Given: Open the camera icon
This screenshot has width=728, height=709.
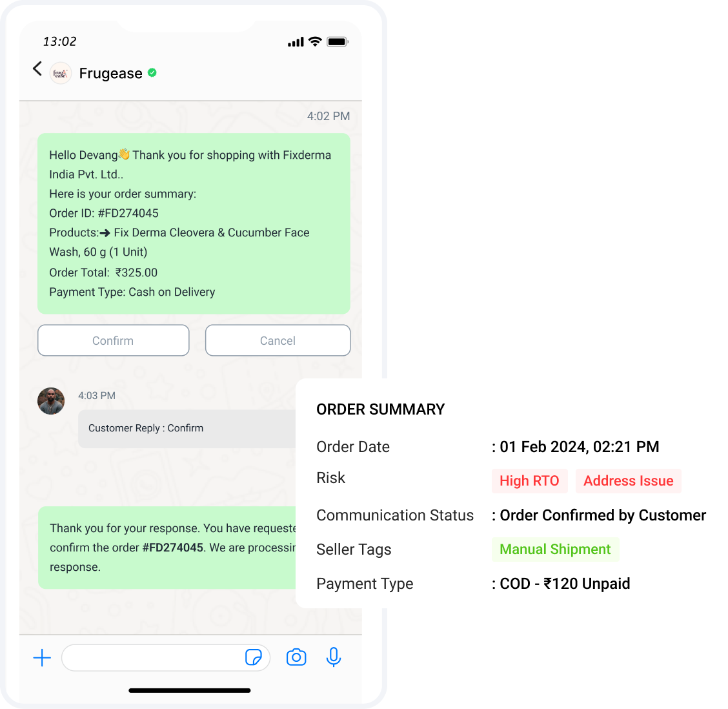Looking at the screenshot, I should tap(296, 657).
